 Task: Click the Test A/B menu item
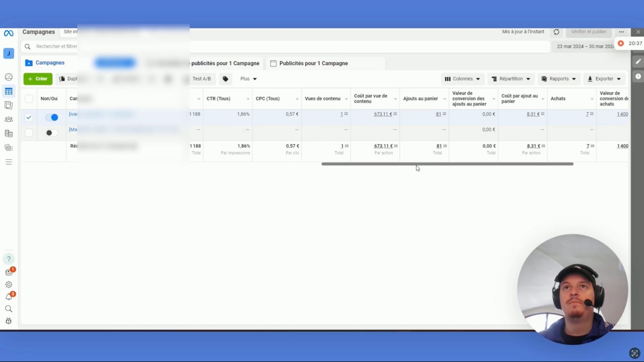tap(202, 79)
